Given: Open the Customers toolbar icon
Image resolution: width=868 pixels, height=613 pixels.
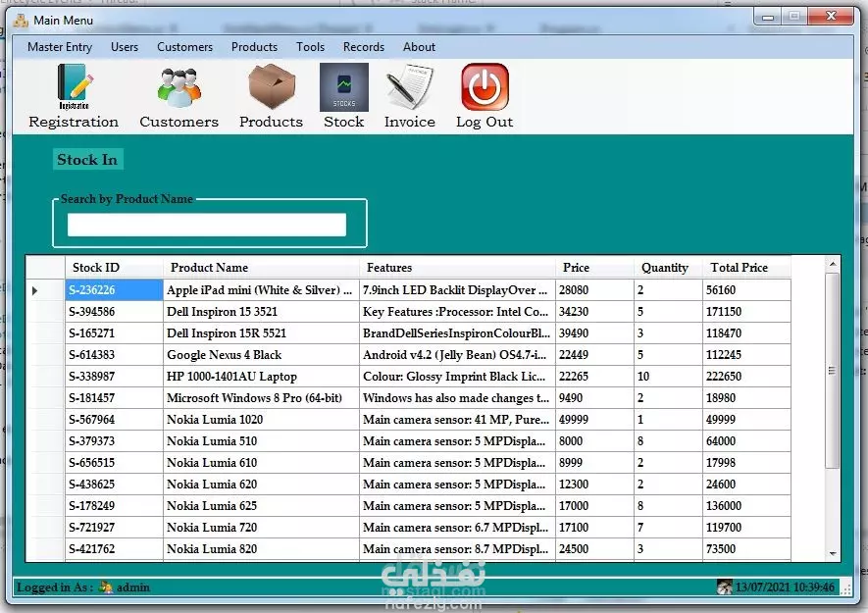Looking at the screenshot, I should [179, 87].
